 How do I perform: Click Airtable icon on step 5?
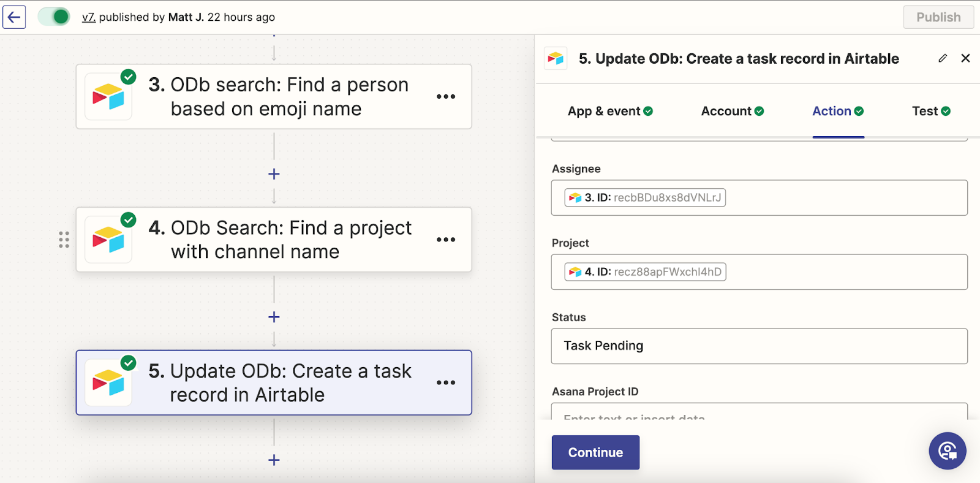(108, 382)
